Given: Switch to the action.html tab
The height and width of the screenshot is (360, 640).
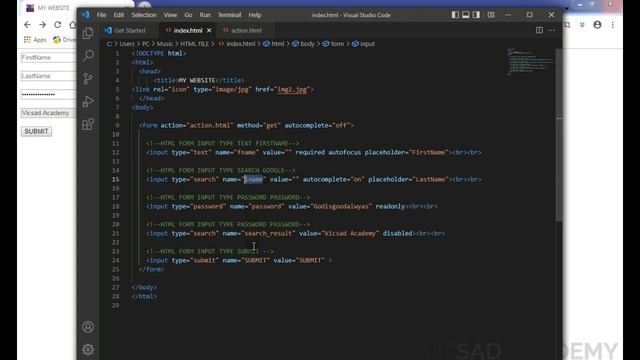Looking at the screenshot, I should coord(246,30).
